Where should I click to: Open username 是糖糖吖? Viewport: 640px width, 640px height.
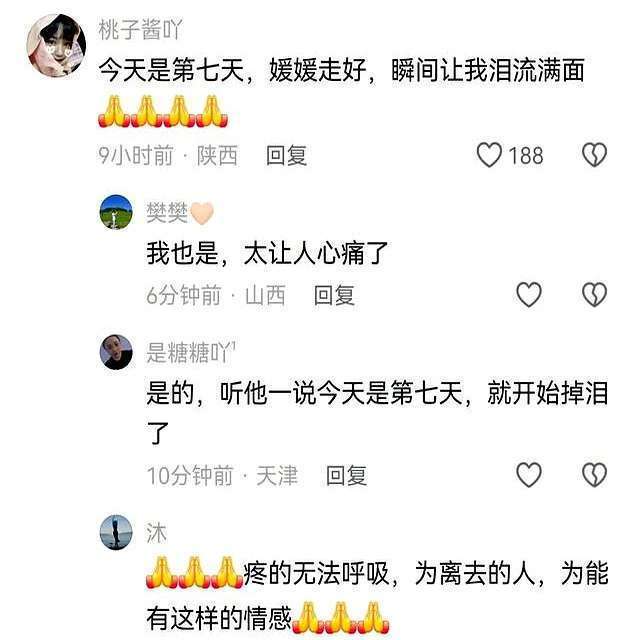click(191, 352)
